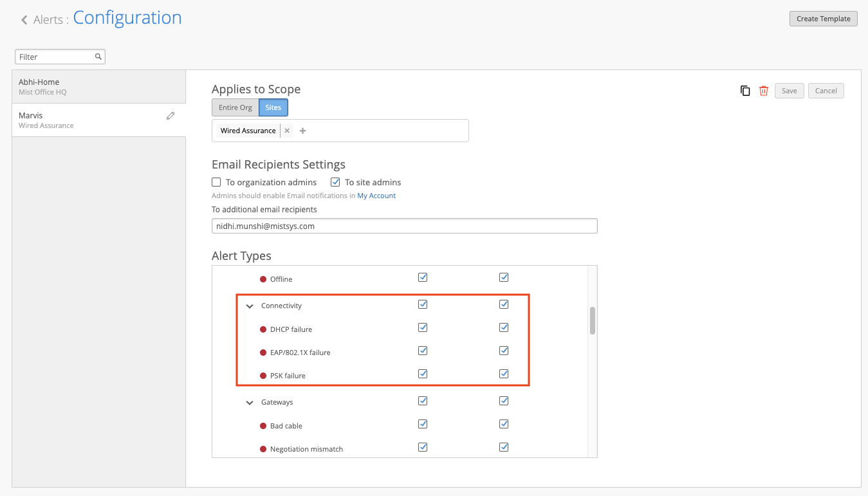Viewport: 868px width, 496px height.
Task: Click the Create Template button
Action: 824,19
